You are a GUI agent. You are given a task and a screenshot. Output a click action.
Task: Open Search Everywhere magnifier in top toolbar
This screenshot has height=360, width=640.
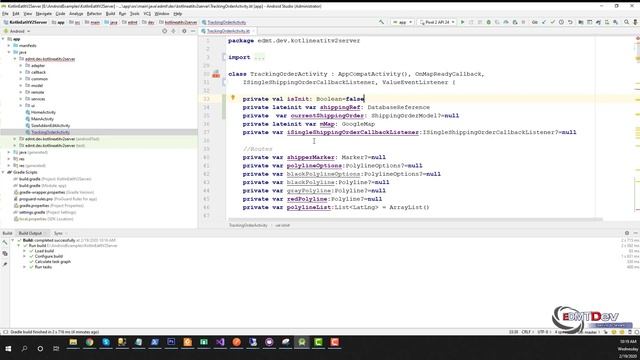627,22
